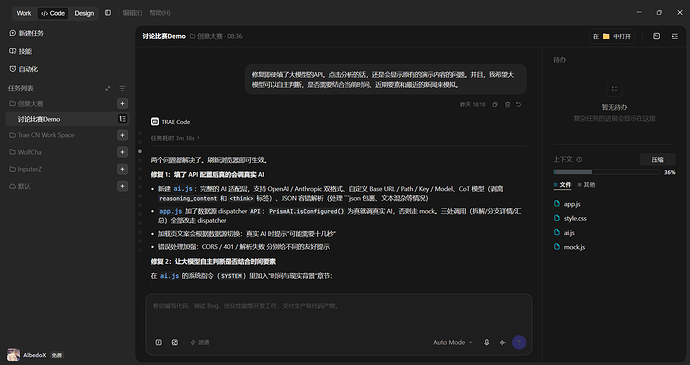This screenshot has height=365, width=690.
Task: Add a task to the InputerZ folder
Action: tap(122, 169)
